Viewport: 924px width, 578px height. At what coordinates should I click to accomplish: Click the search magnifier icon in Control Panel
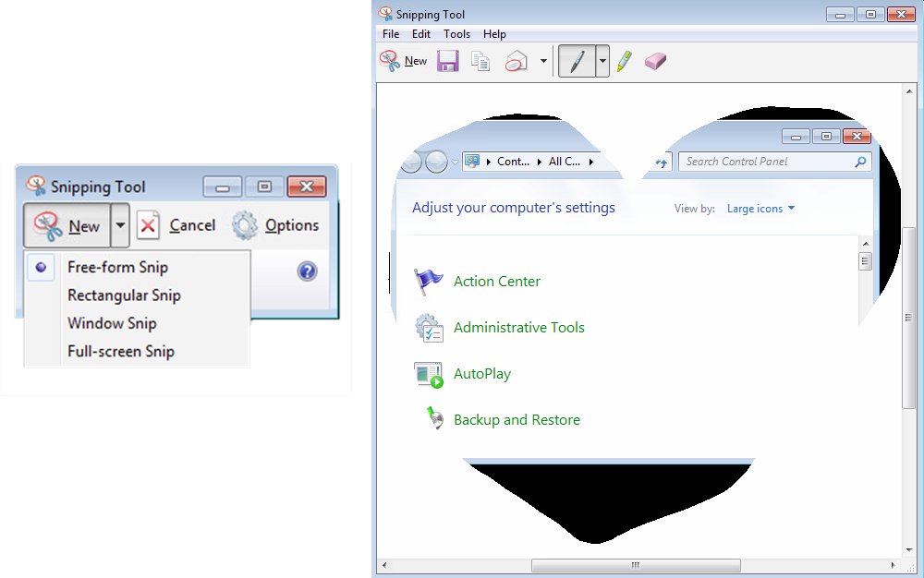[x=860, y=162]
